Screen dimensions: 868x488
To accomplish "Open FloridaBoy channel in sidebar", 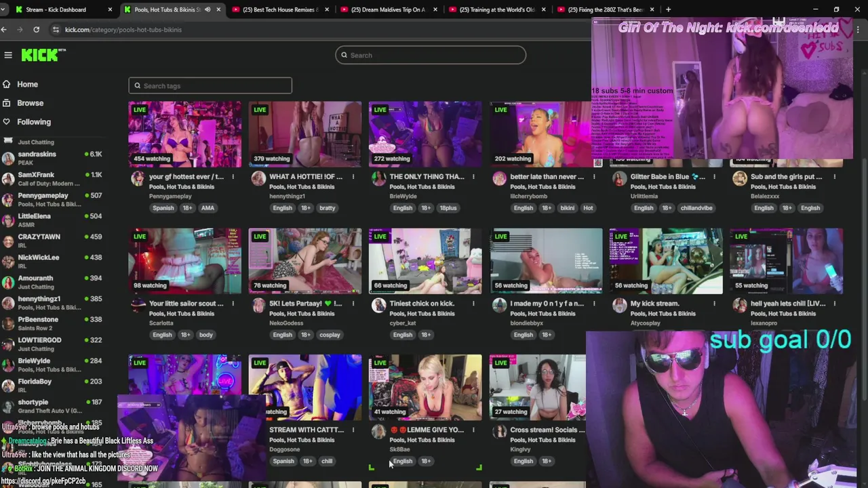I will point(52,385).
